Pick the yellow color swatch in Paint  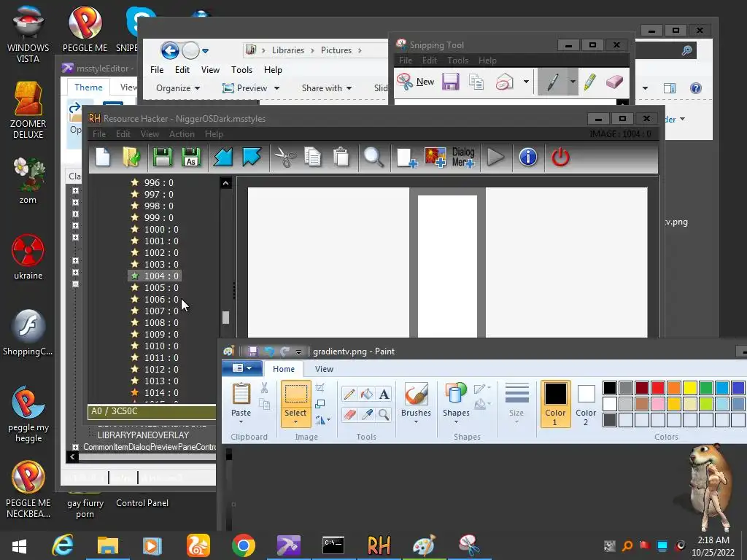(690, 388)
